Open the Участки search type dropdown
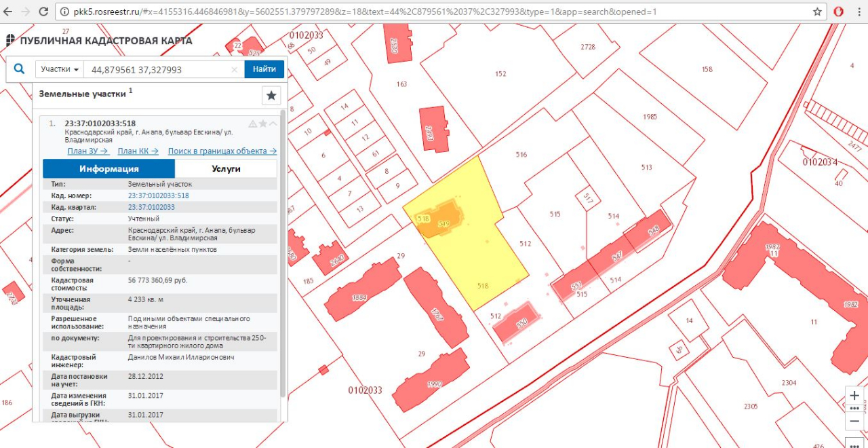The height and width of the screenshot is (448, 868). click(60, 69)
